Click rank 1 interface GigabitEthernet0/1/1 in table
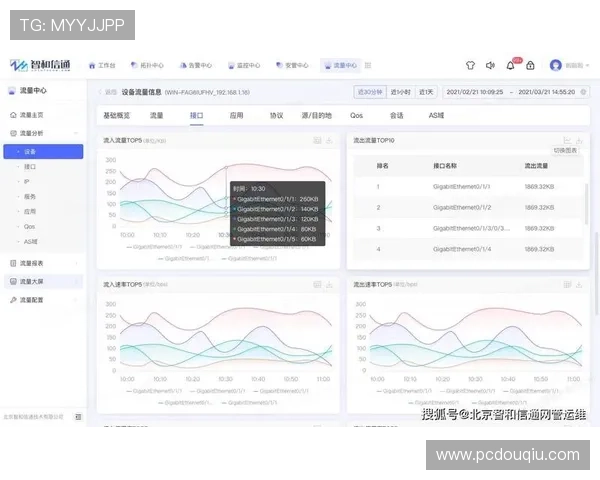This screenshot has width=600, height=480. coord(461,186)
